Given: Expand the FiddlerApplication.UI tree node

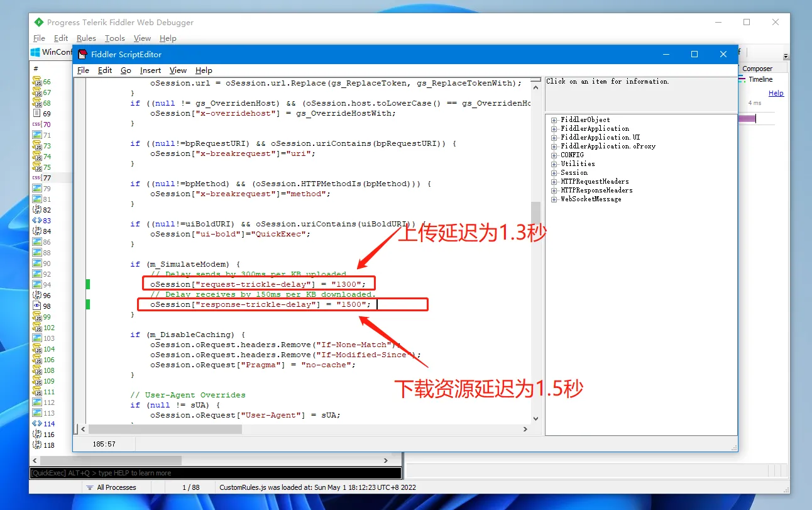Looking at the screenshot, I should (x=554, y=137).
